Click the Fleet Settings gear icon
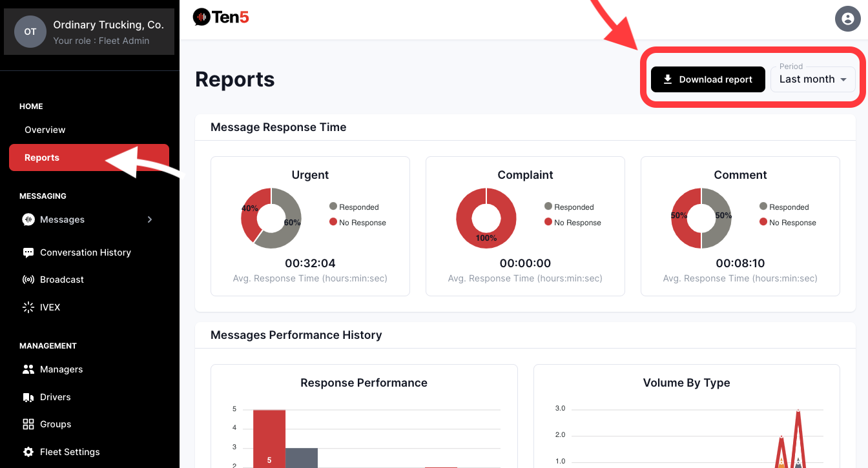Image resolution: width=868 pixels, height=468 pixels. pyautogui.click(x=28, y=452)
